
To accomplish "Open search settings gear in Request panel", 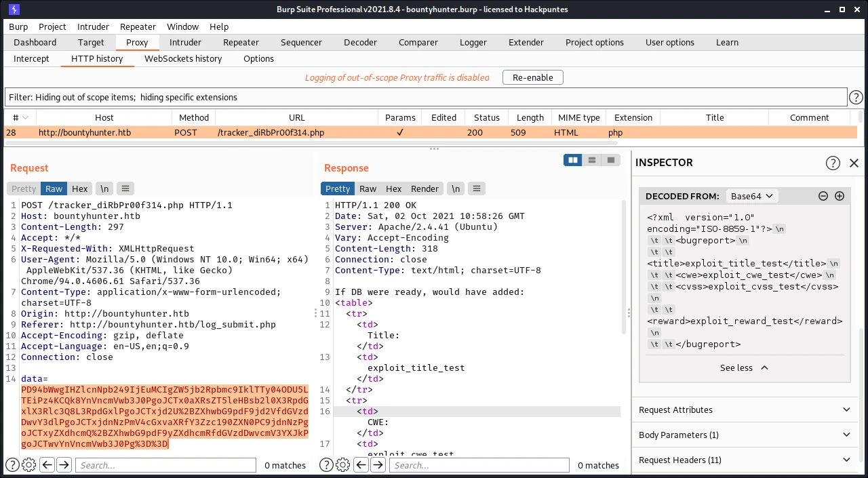I will (x=29, y=465).
